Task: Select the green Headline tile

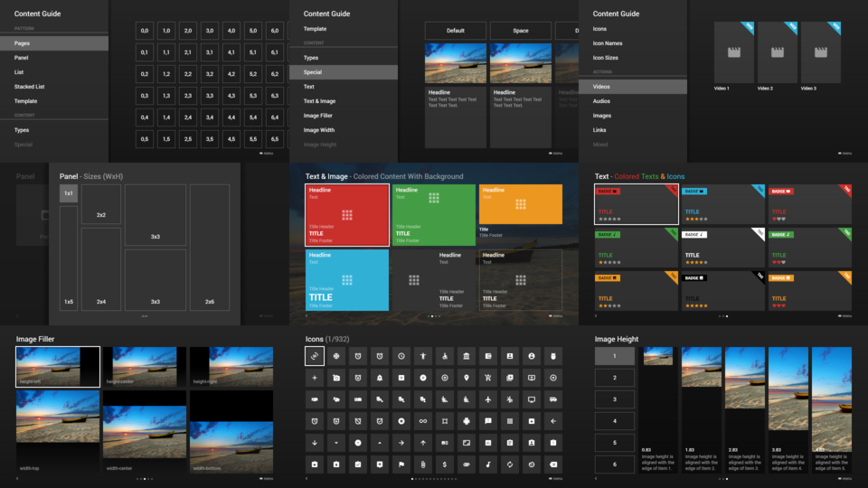Action: click(x=434, y=215)
